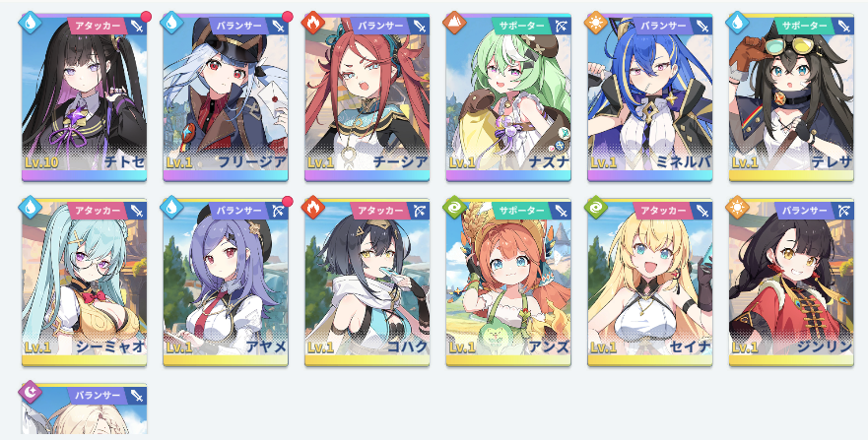Click the red notification dot on フリージア
868x440 pixels.
click(x=288, y=16)
